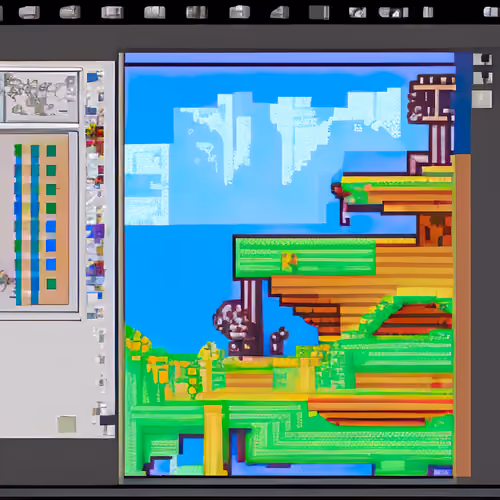
Task: Select the narrow two-bar icon in the top toolbar
Action: [x=428, y=13]
